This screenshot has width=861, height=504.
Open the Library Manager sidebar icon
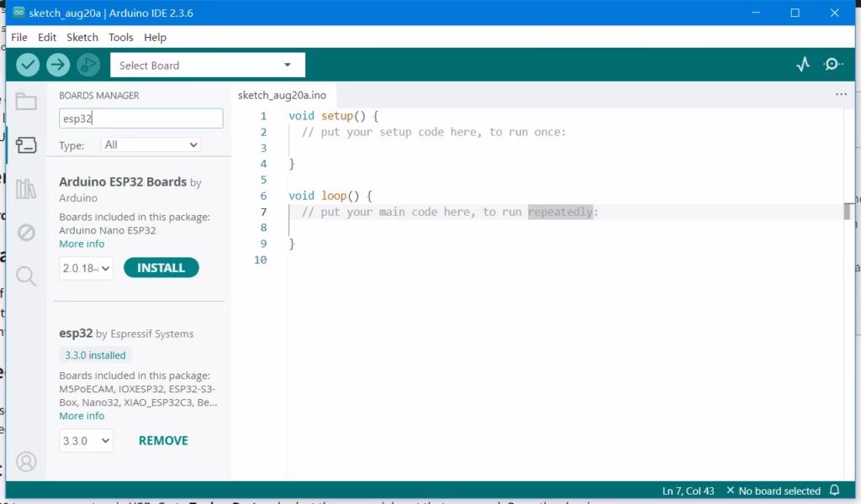click(x=26, y=189)
